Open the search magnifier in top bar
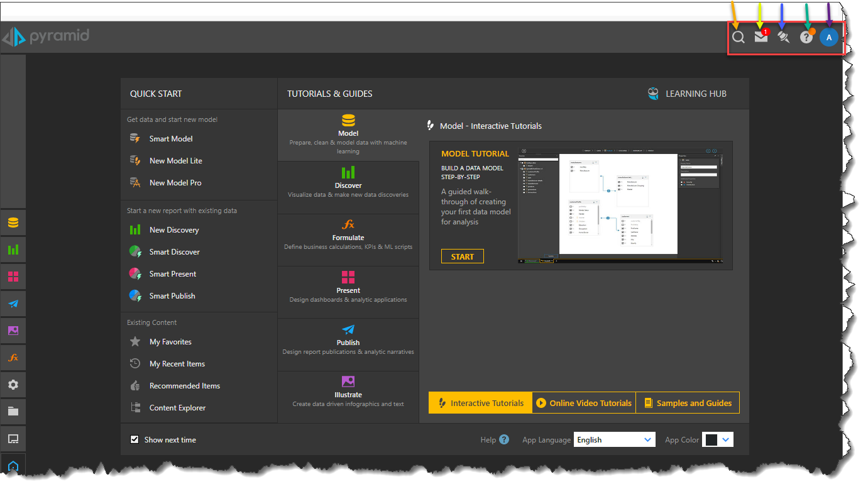 point(739,37)
